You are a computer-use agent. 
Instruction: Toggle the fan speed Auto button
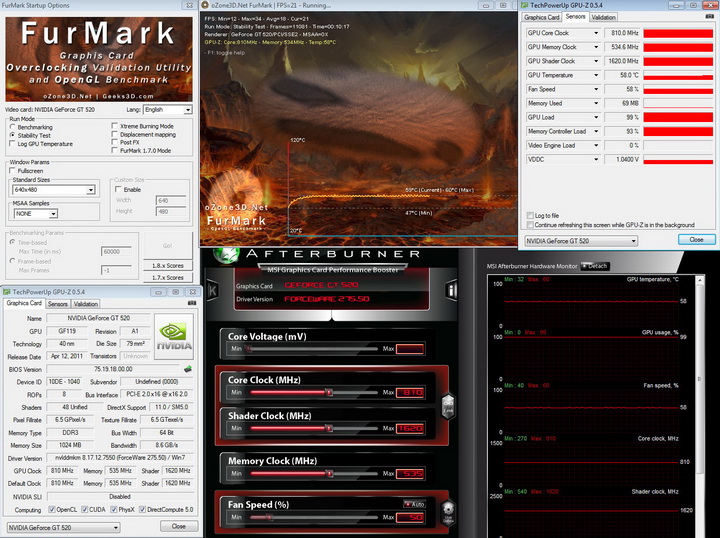tap(415, 504)
